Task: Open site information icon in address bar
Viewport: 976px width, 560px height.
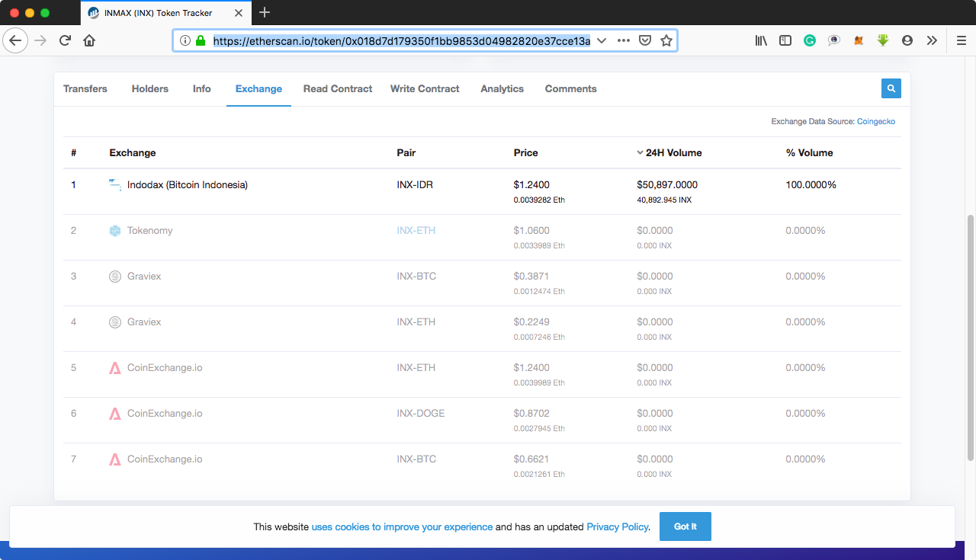Action: (185, 40)
